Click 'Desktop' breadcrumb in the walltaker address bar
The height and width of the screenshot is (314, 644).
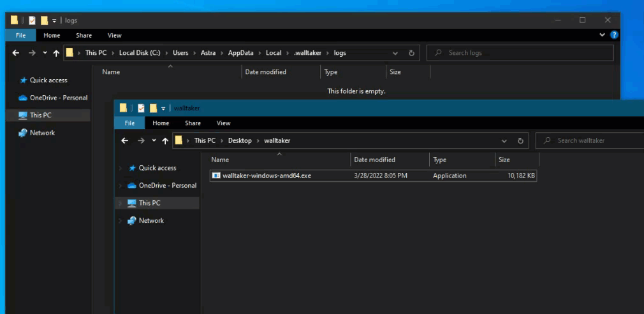click(240, 140)
